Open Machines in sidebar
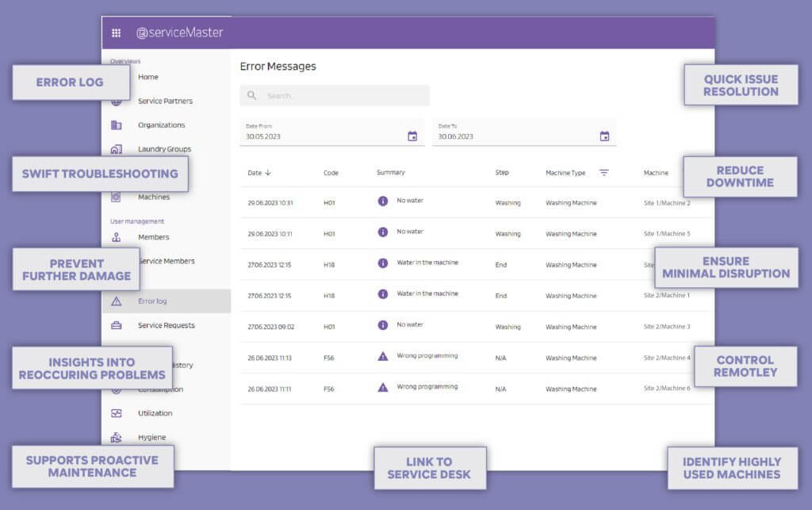812x510 pixels. [x=154, y=197]
